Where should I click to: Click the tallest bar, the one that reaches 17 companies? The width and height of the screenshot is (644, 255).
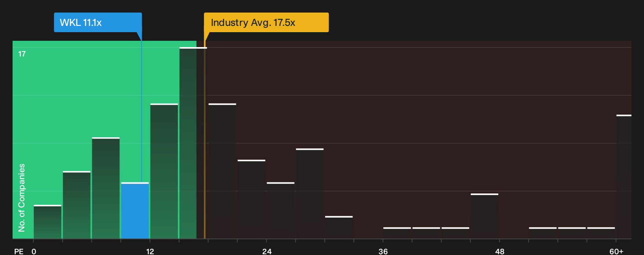tap(193, 143)
